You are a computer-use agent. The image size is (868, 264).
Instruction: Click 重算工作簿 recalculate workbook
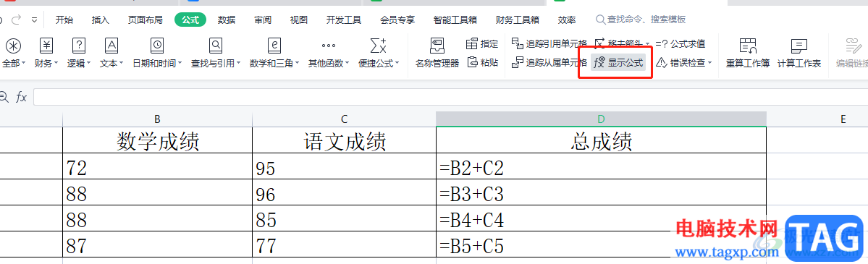[748, 53]
